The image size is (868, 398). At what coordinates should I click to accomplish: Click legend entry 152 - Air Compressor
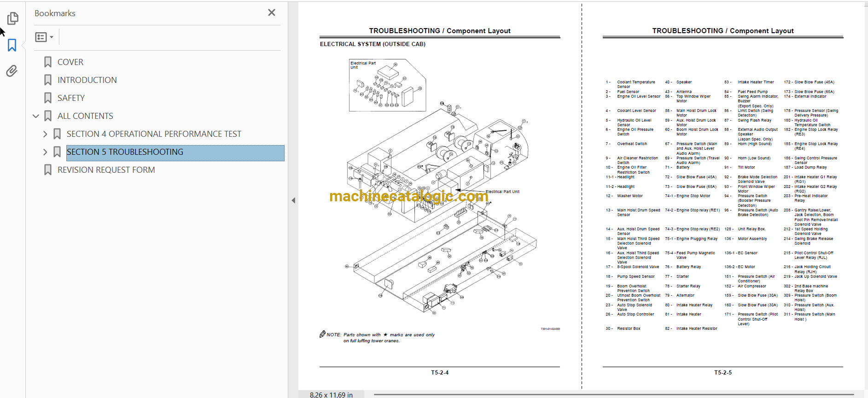point(745,286)
